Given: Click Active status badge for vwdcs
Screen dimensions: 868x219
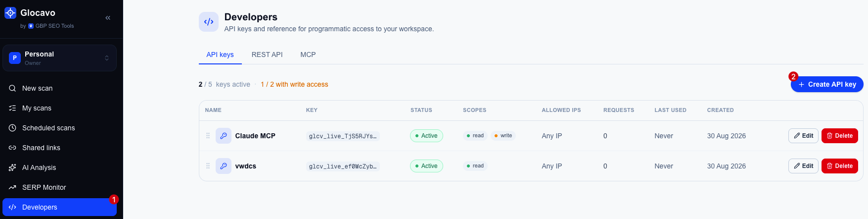Looking at the screenshot, I should [x=426, y=166].
